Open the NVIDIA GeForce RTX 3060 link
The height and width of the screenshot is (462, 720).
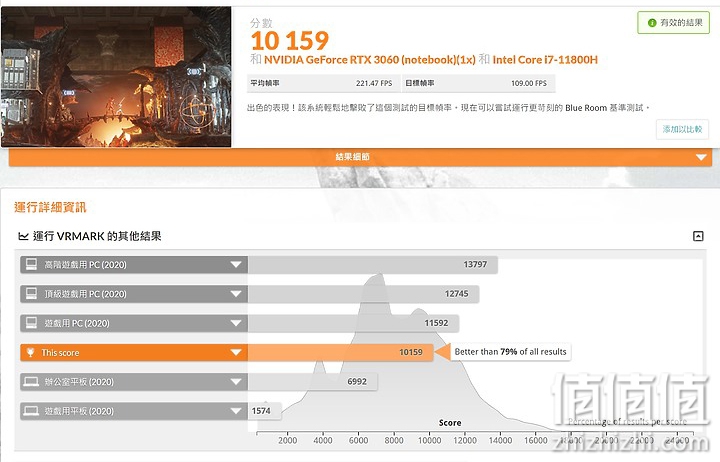tap(370, 60)
